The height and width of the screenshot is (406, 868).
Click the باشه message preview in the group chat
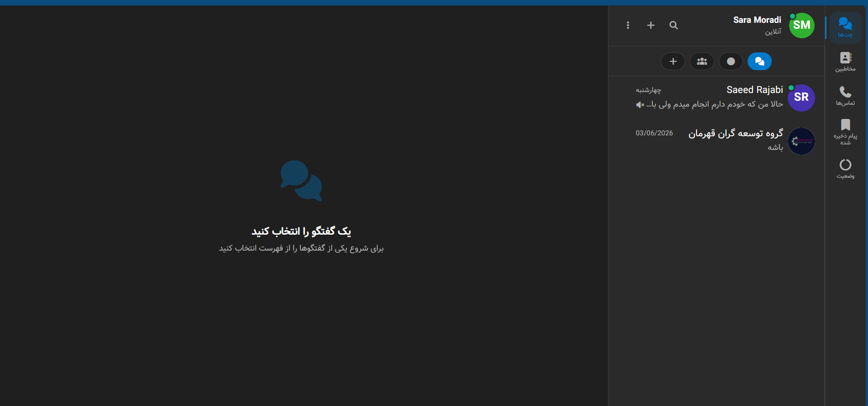(775, 147)
